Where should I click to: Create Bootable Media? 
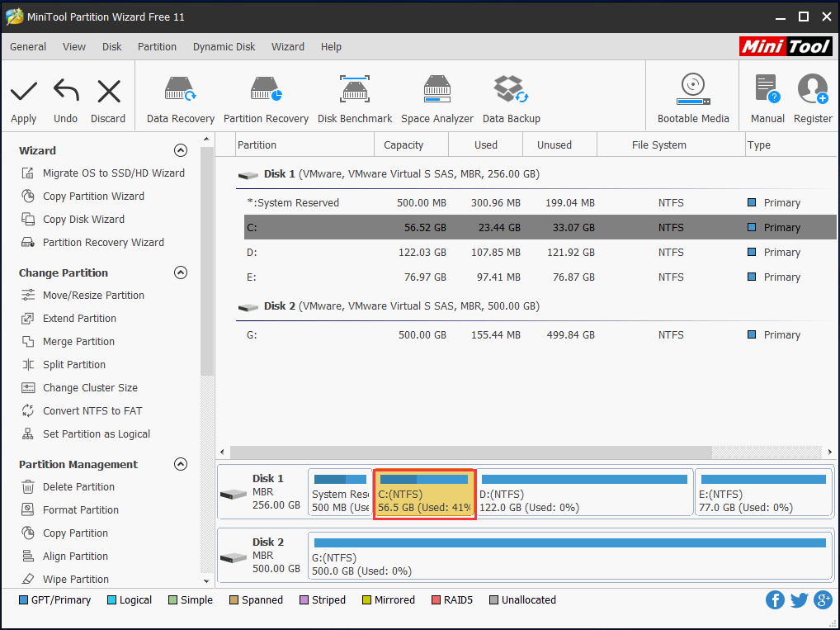coord(692,97)
